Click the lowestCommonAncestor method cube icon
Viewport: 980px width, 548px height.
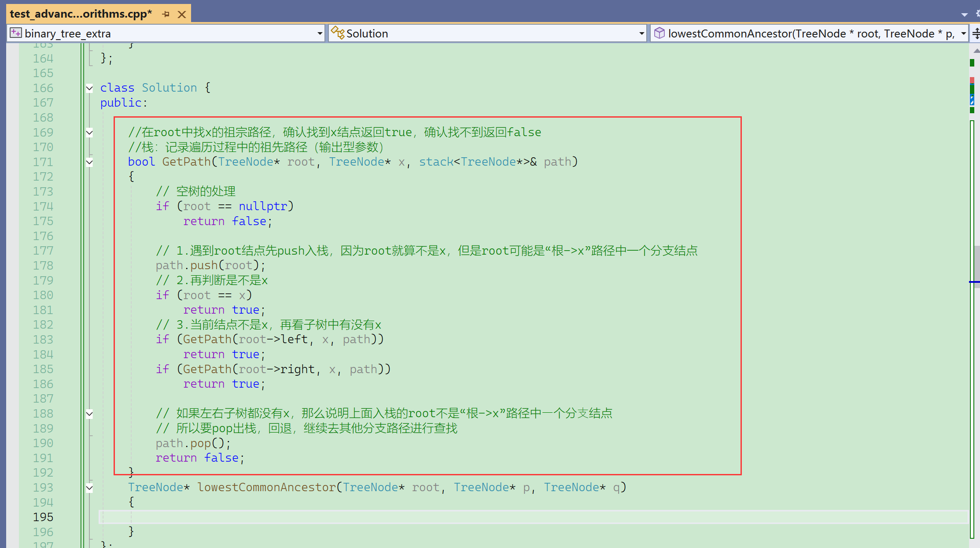(659, 33)
